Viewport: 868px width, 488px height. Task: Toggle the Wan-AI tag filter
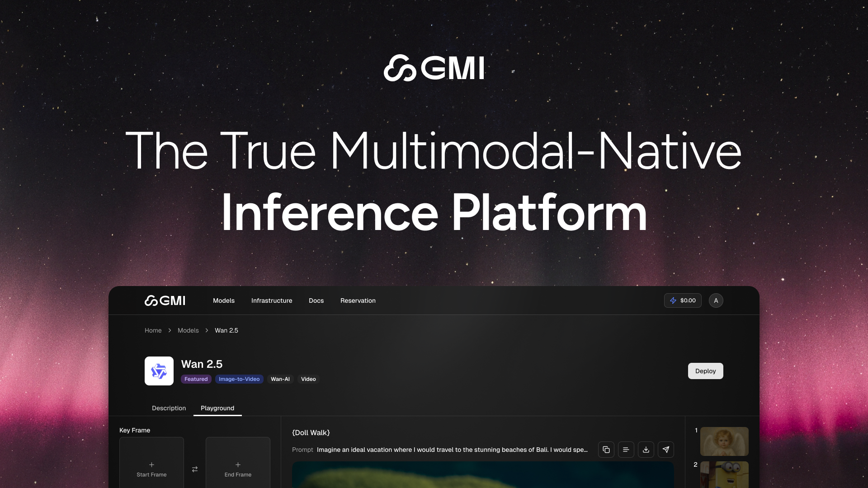(280, 379)
